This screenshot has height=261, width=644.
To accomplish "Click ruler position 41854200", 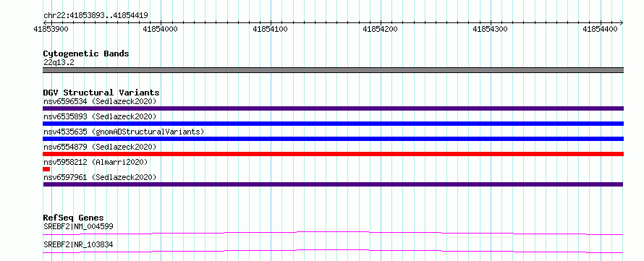I will (381, 29).
